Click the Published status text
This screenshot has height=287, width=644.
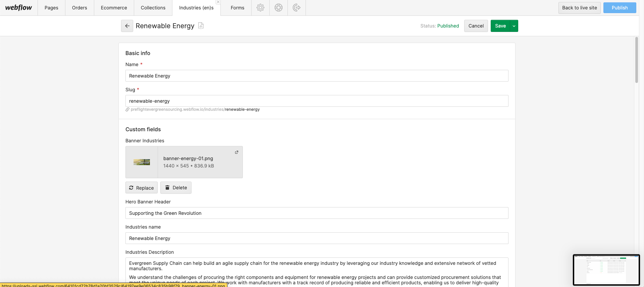tap(448, 26)
